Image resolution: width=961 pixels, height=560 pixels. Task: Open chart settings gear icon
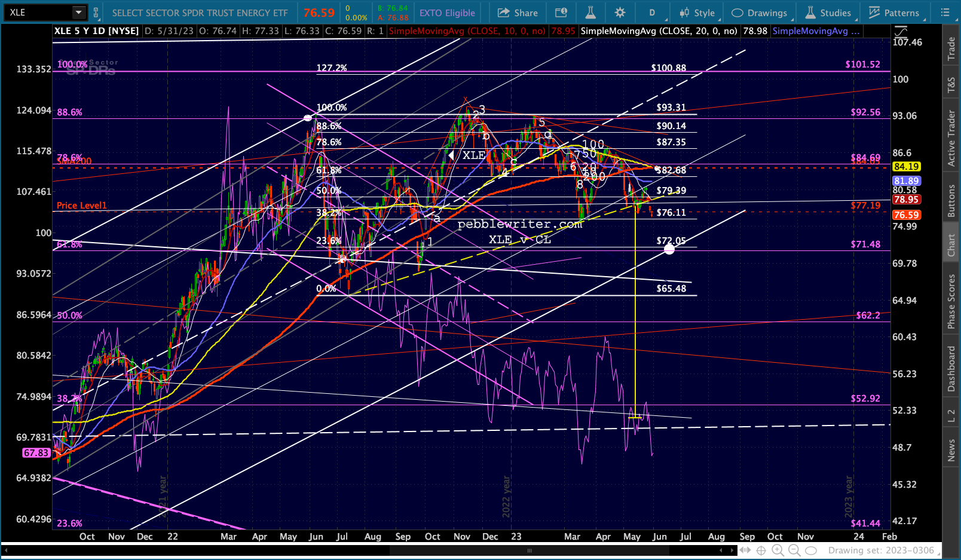tap(620, 13)
